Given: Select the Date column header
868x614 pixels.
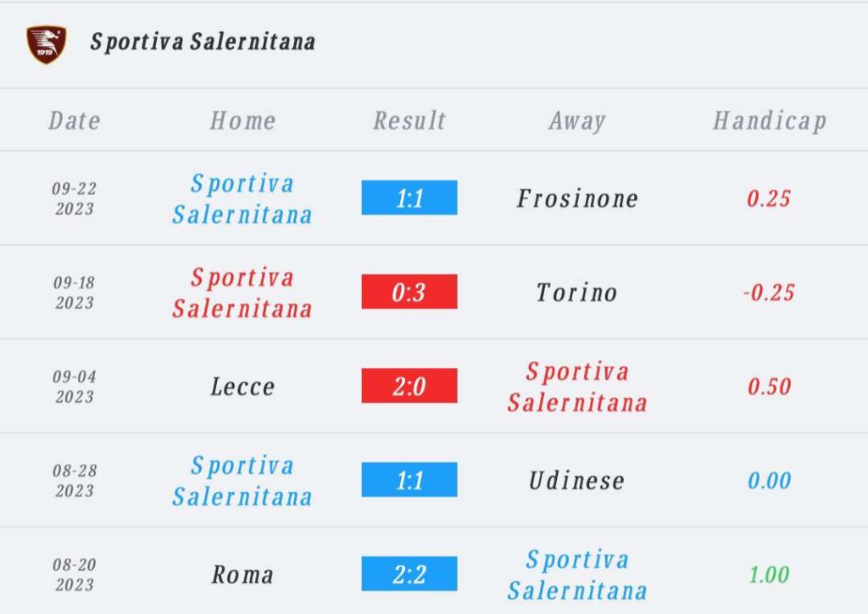Looking at the screenshot, I should (x=75, y=120).
